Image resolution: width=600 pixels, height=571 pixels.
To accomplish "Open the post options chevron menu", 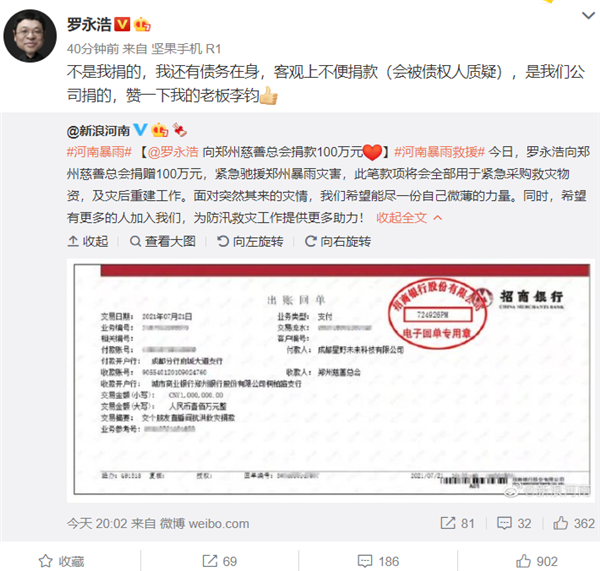I will (x=588, y=16).
